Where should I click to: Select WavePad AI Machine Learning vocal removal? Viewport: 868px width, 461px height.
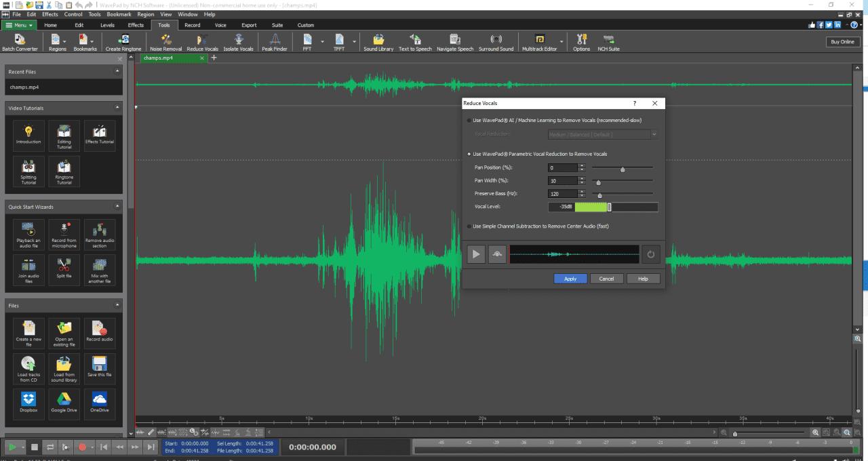pyautogui.click(x=469, y=120)
